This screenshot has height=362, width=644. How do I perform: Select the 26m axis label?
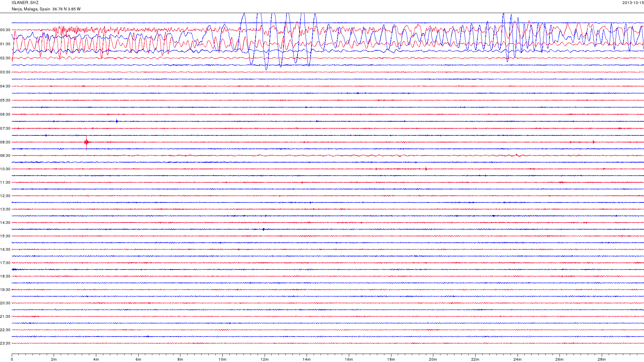[559, 359]
